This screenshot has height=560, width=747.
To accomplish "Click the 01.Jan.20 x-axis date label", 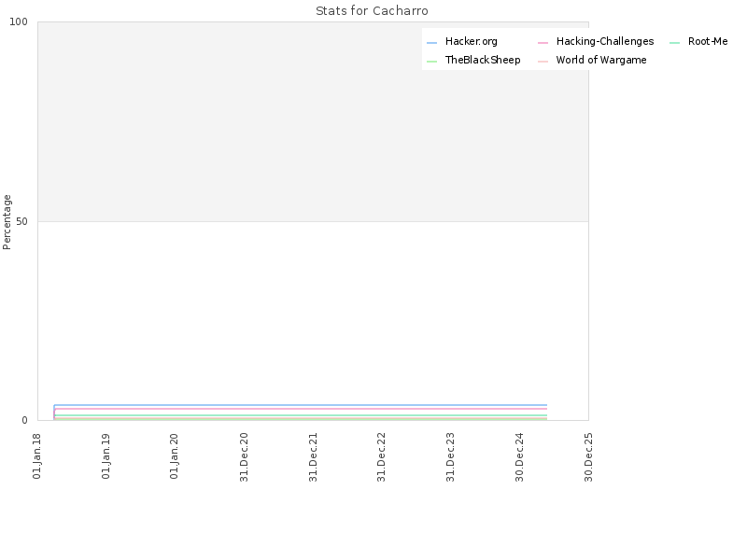I will [175, 456].
